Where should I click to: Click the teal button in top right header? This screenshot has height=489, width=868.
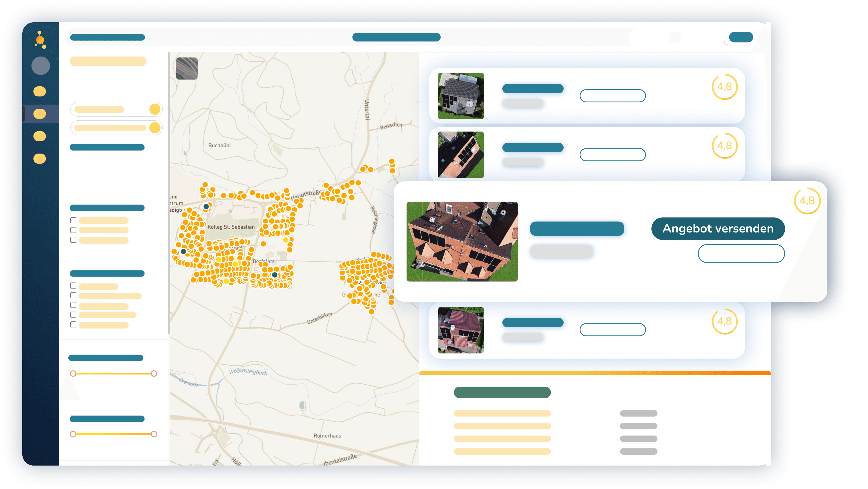click(741, 37)
